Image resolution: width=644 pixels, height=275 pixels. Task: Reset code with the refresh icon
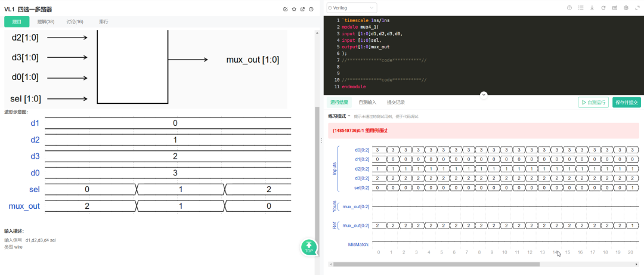(x=603, y=8)
